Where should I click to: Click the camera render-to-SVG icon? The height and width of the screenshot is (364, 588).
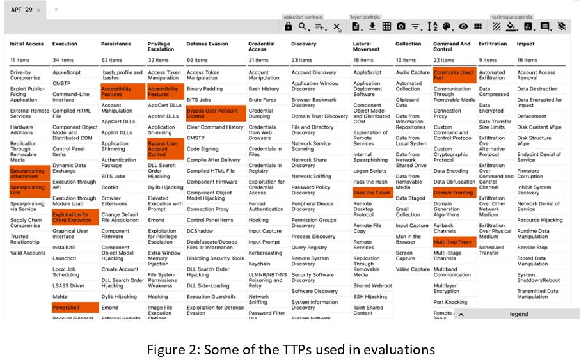point(401,26)
